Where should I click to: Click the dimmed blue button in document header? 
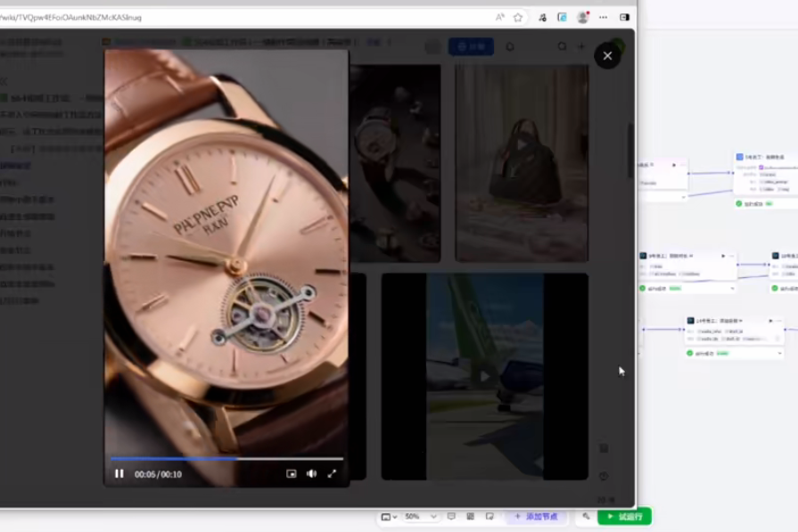(x=472, y=47)
